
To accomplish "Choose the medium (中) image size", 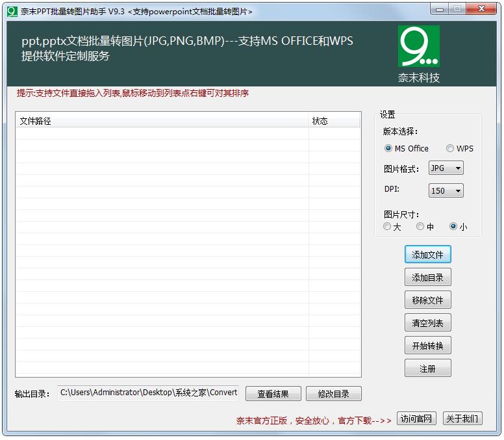I will tap(420, 227).
